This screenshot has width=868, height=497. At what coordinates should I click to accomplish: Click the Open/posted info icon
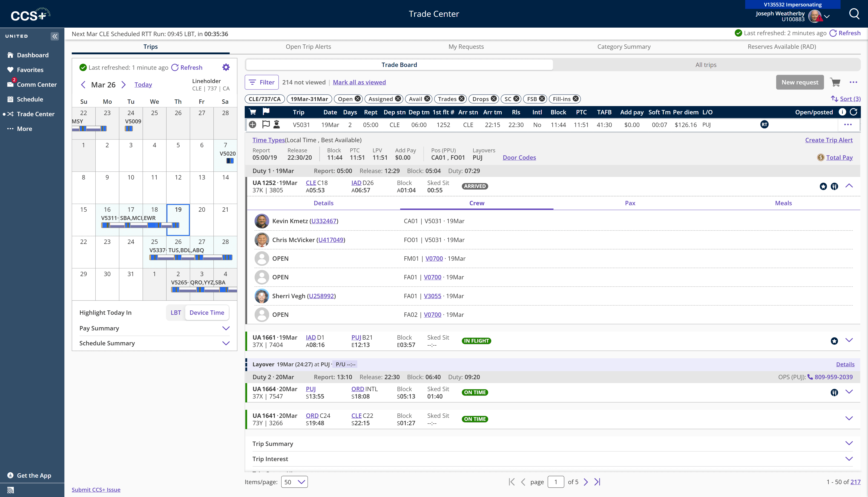842,112
